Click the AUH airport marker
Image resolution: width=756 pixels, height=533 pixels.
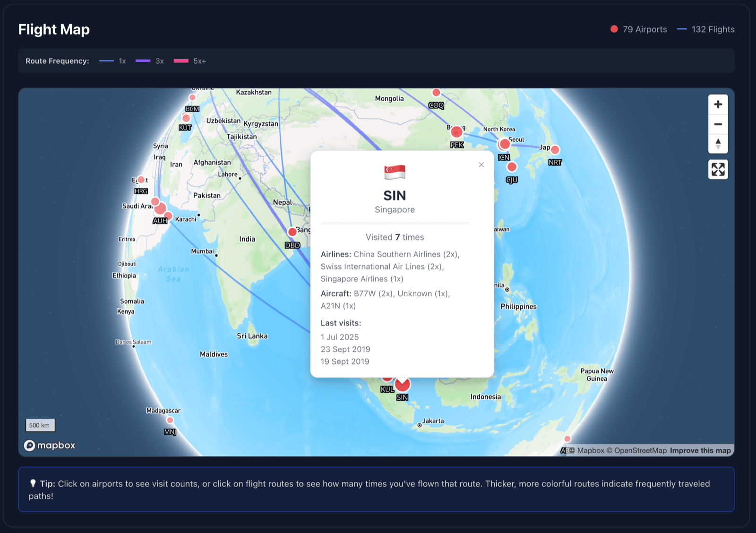[x=161, y=208]
